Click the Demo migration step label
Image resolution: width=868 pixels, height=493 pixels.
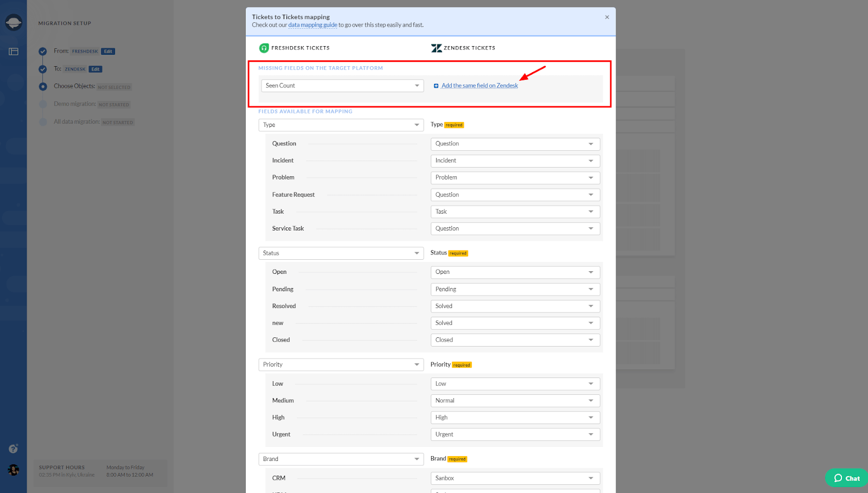tap(75, 104)
